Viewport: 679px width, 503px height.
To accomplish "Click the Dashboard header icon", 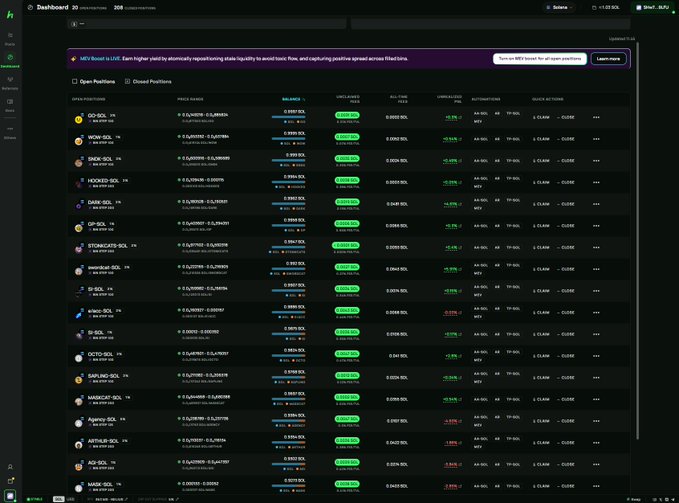I will [x=30, y=7].
